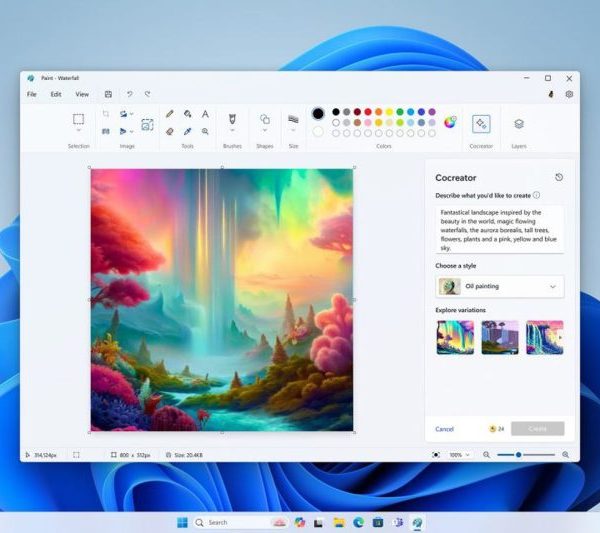
Task: Click the account profile icon
Action: pyautogui.click(x=551, y=94)
